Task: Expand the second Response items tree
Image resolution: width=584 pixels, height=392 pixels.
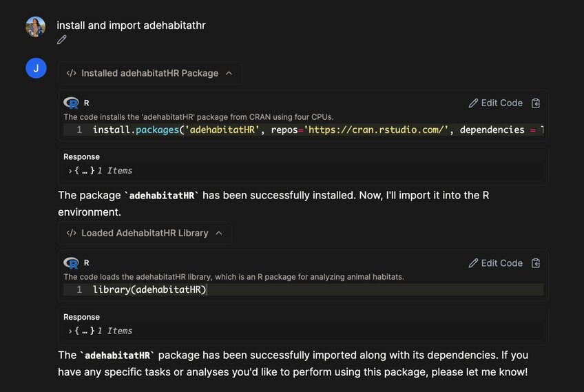Action: click(x=70, y=331)
